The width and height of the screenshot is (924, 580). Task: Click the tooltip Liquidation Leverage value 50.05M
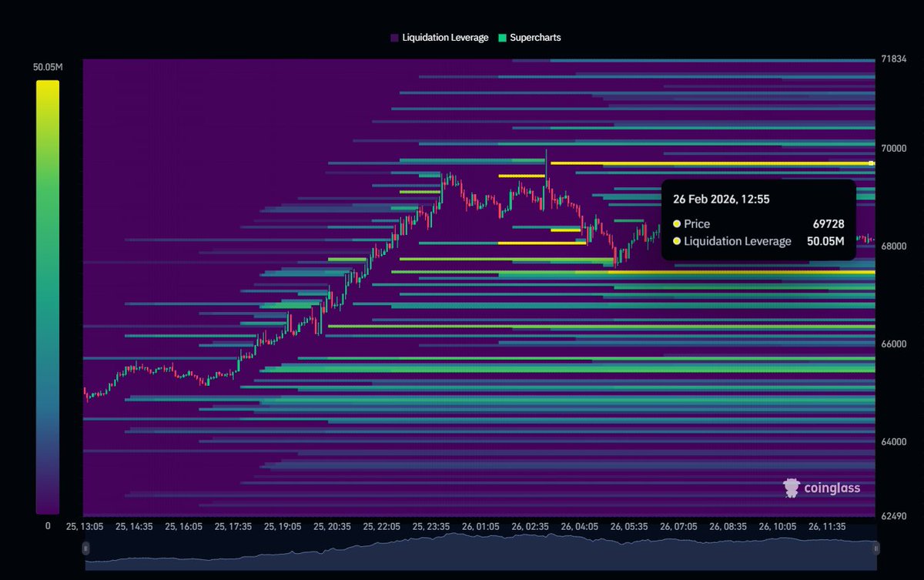(x=825, y=241)
